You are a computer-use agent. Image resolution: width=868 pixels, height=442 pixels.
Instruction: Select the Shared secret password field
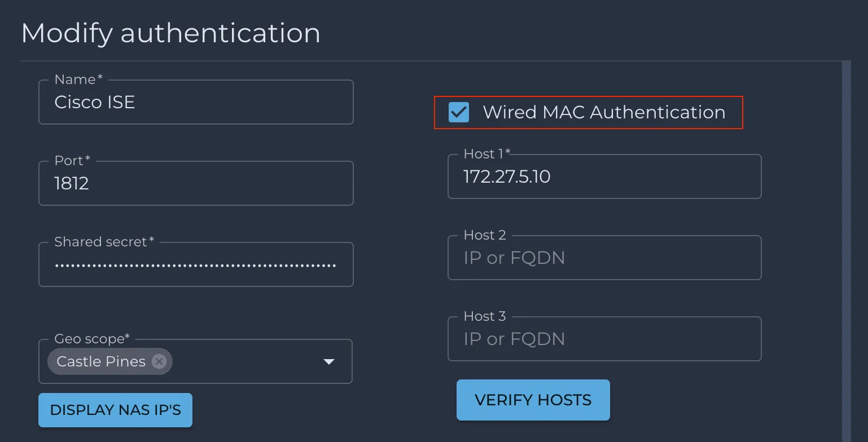coord(196,264)
